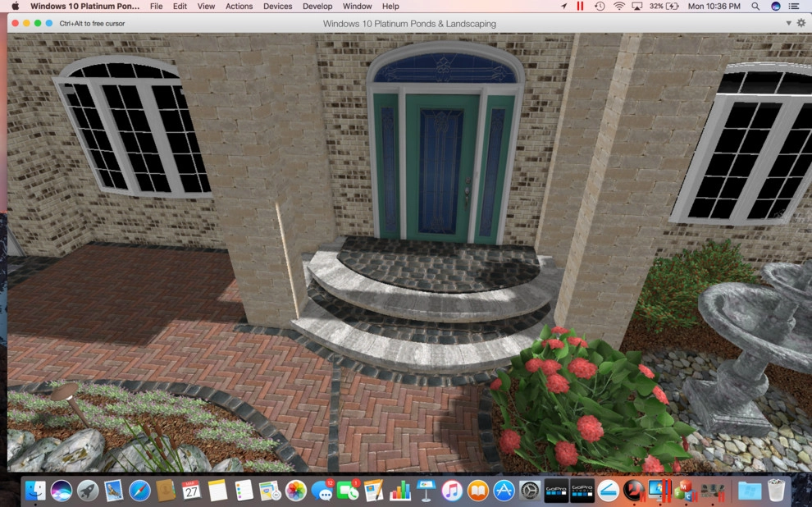Click the Parallels pause icon in menu bar
Viewport: 812px width, 507px height.
tap(580, 7)
